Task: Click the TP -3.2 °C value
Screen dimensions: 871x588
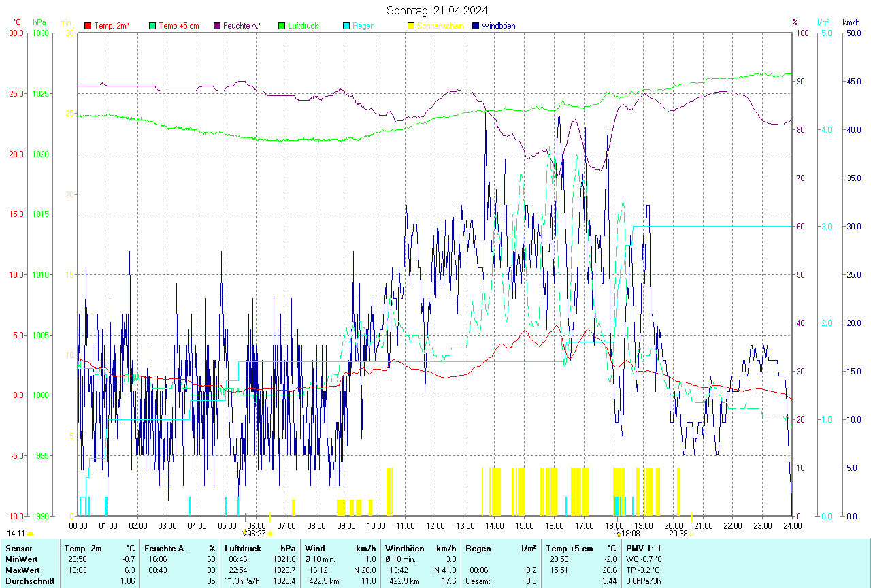Action: pos(644,570)
